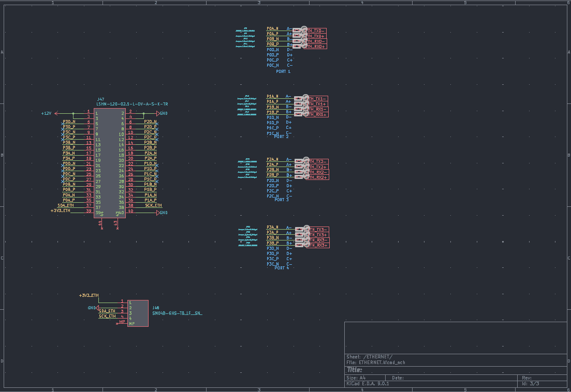Viewport: 571px width, 392px height.
Task: Select the SDA_ETH label at J48 pin 3
Action: 107,311
